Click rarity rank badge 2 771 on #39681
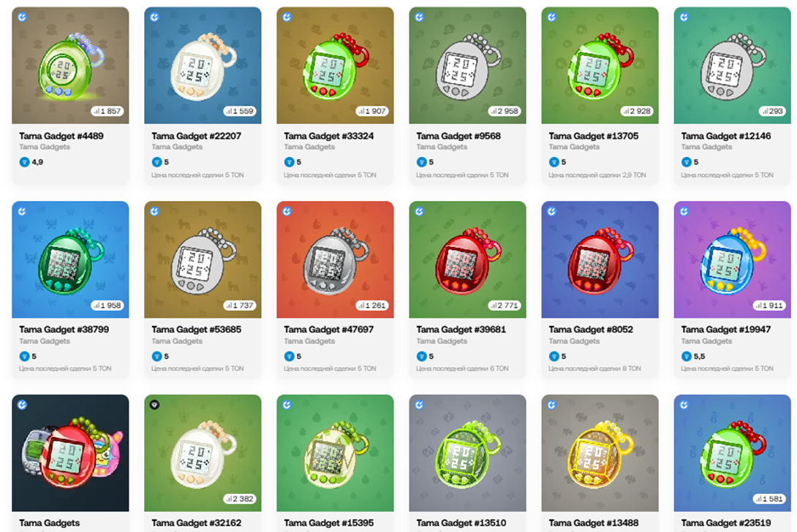 (505, 305)
